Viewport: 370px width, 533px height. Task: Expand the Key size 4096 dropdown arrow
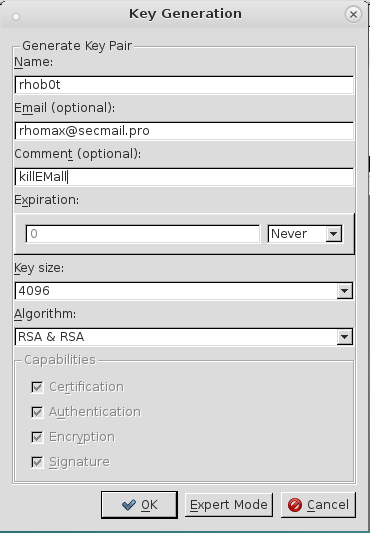pyautogui.click(x=344, y=291)
